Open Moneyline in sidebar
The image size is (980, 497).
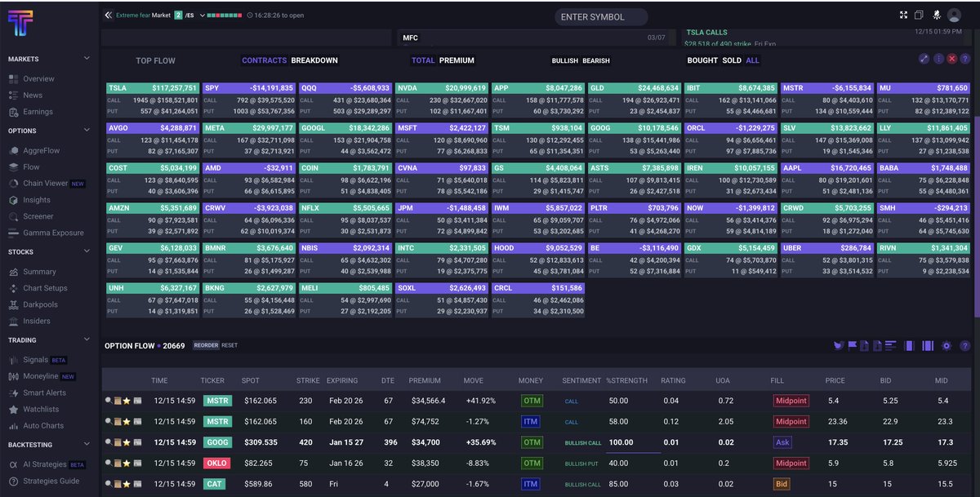tap(41, 376)
